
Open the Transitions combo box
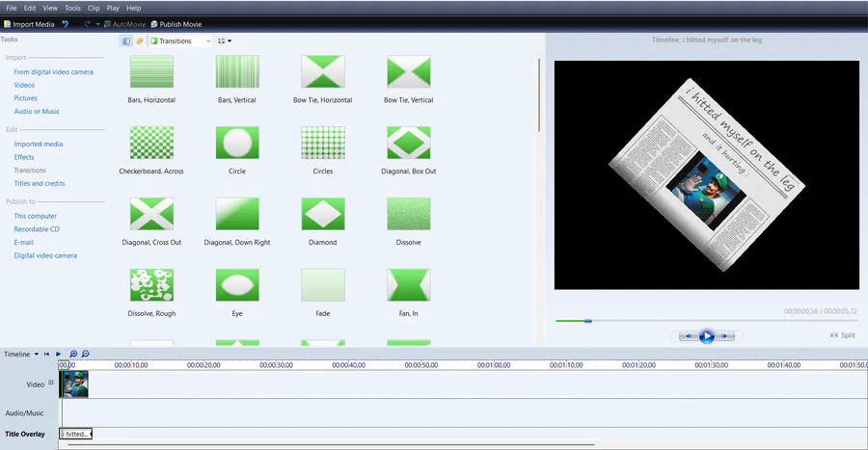click(x=180, y=40)
